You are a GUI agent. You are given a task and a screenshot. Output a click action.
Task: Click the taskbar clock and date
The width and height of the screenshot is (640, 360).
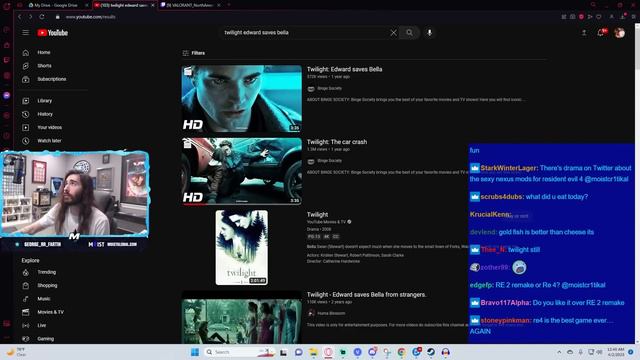(616, 352)
